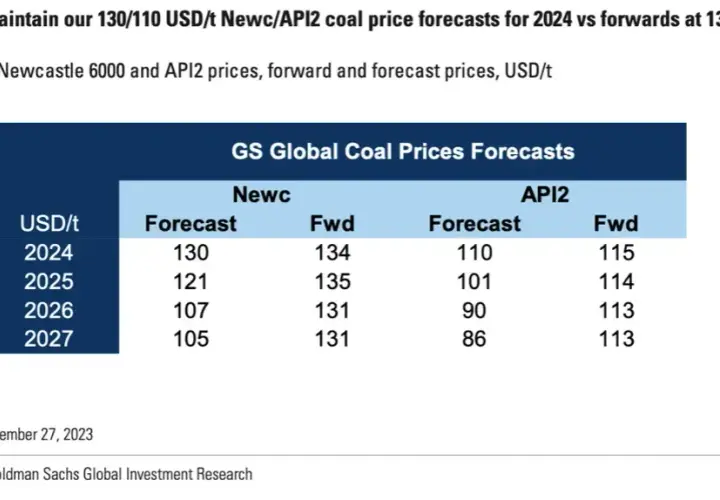Viewport: 720px width, 500px height.
Task: Click the Newc Fwd value 135
Action: tap(332, 281)
